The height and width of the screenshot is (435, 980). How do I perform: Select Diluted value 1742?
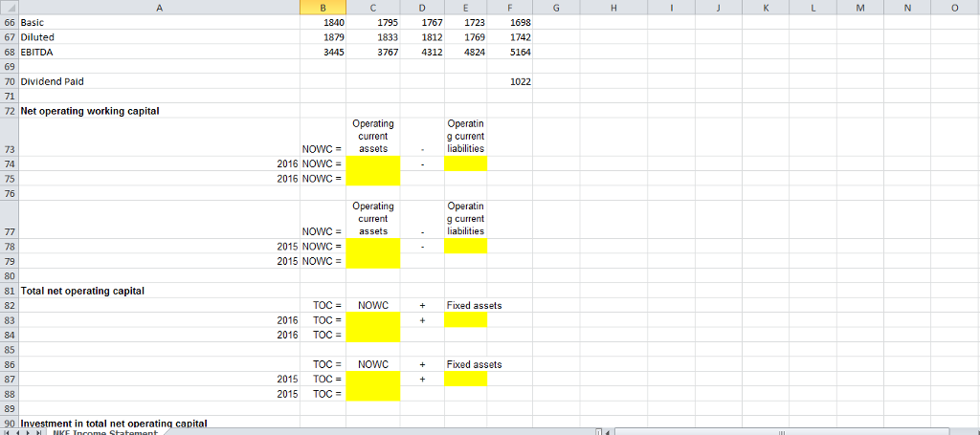coord(510,37)
